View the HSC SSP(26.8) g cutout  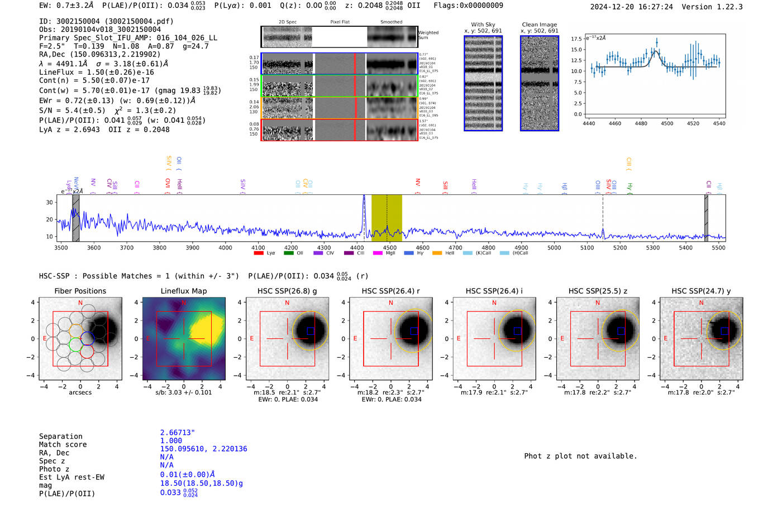point(287,338)
